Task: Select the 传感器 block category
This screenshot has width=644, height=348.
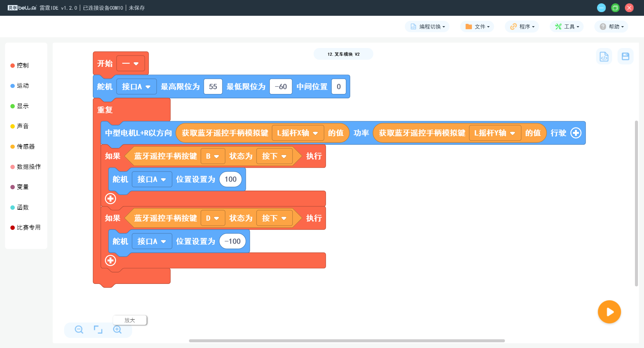Action: (x=23, y=147)
